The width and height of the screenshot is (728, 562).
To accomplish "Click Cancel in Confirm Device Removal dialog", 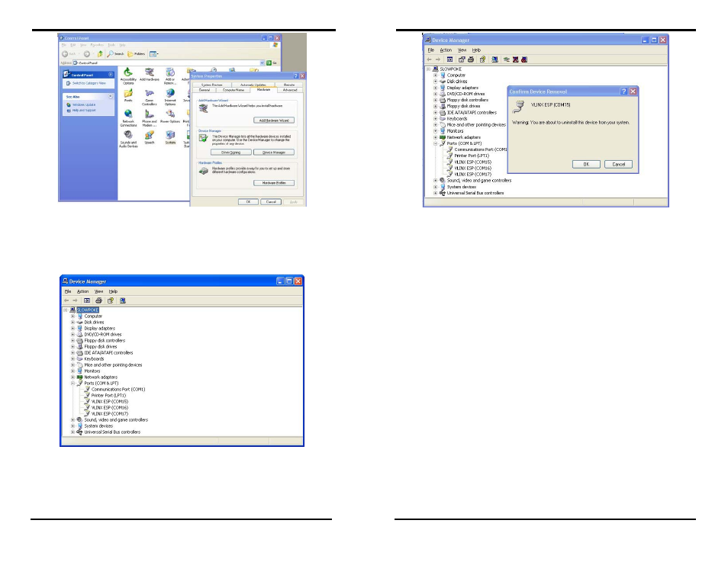I will [x=618, y=164].
